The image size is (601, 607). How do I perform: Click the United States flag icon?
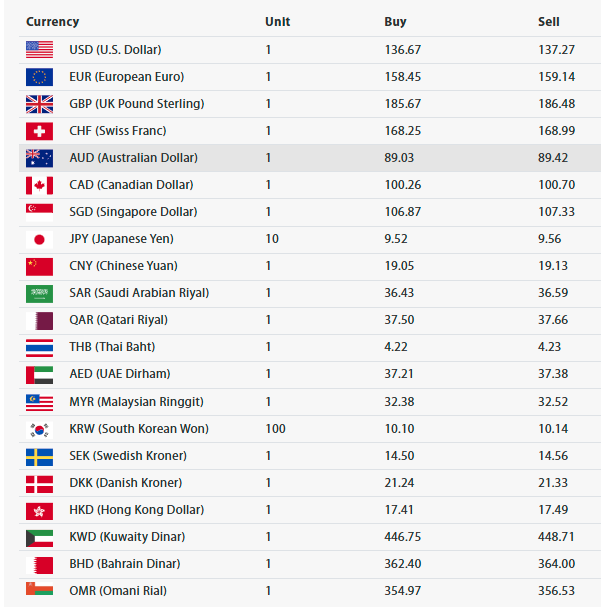[39, 50]
